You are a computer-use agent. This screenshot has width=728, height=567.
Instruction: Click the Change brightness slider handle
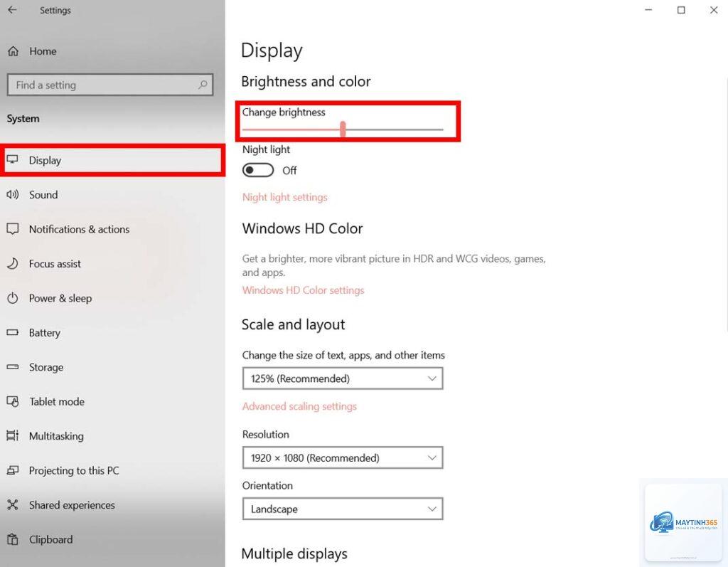point(343,129)
